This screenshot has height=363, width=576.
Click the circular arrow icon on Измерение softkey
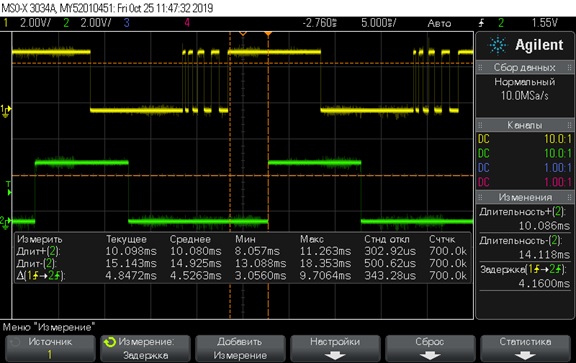(109, 342)
